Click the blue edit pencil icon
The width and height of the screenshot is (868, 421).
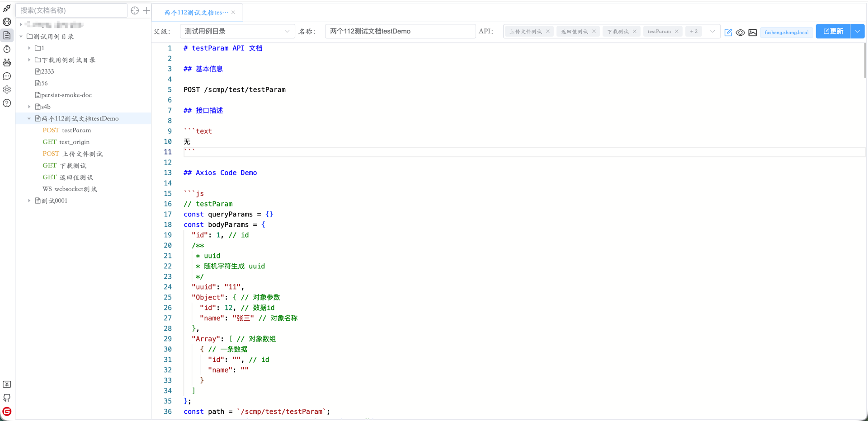pyautogui.click(x=728, y=32)
